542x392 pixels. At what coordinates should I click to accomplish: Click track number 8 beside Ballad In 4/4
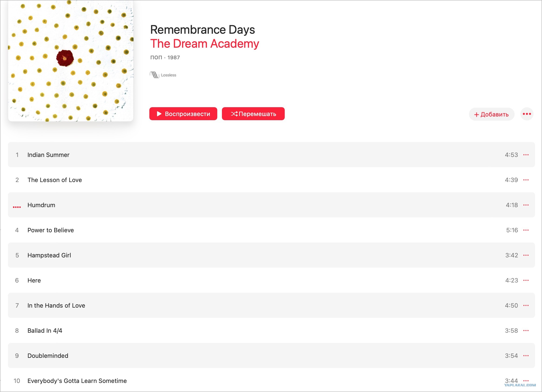pos(17,330)
